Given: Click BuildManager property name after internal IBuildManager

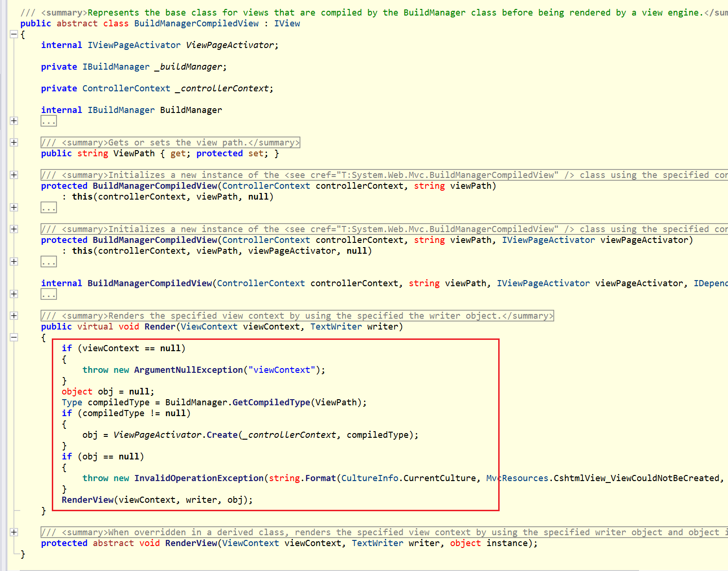Looking at the screenshot, I should [x=191, y=110].
